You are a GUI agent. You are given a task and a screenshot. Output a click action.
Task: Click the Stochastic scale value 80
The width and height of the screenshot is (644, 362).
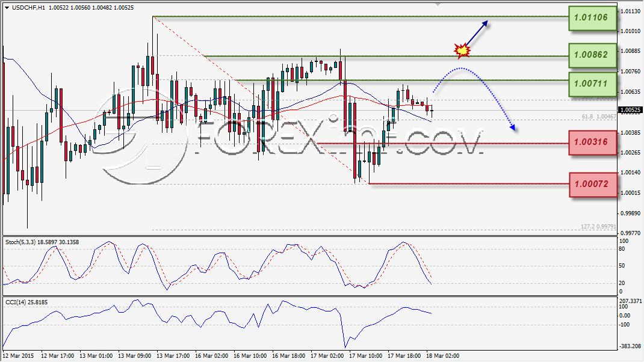click(x=622, y=249)
